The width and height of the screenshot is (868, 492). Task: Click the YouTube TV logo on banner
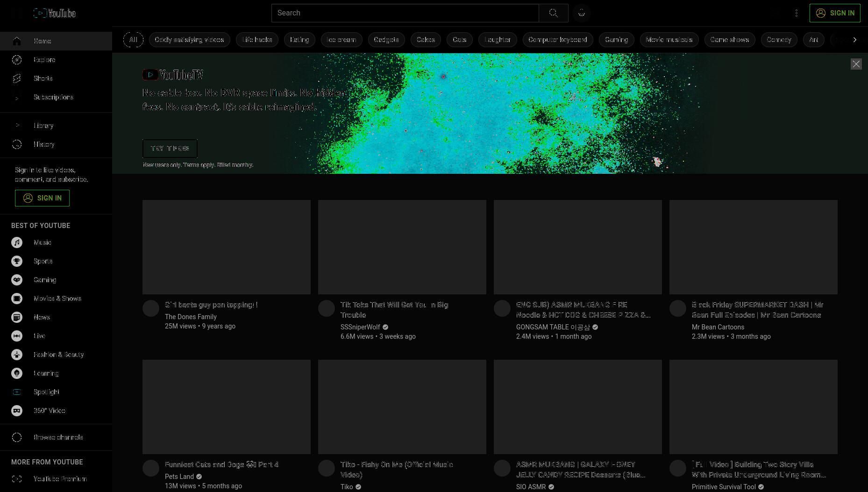[x=173, y=75]
